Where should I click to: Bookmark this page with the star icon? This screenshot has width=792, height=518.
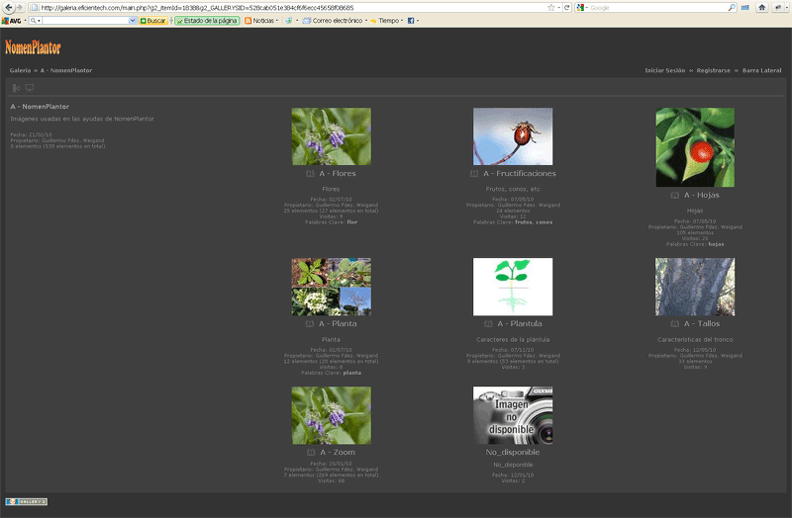pos(551,8)
